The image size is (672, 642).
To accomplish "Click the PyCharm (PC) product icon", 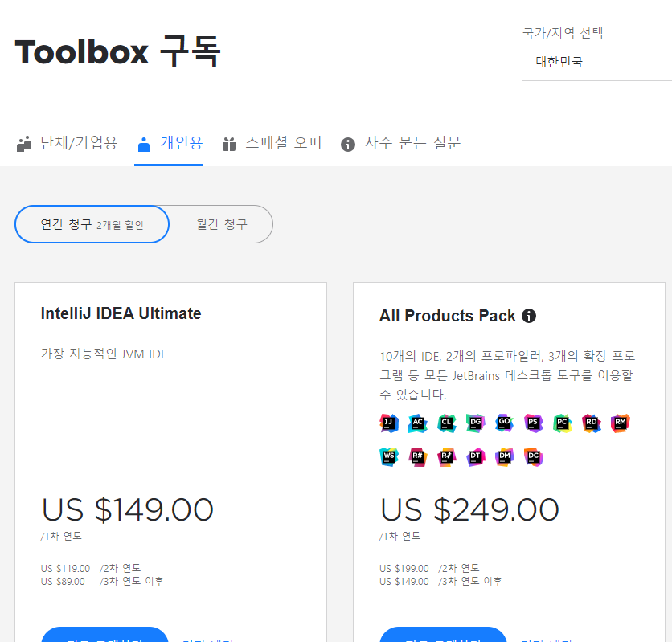I will tap(563, 423).
